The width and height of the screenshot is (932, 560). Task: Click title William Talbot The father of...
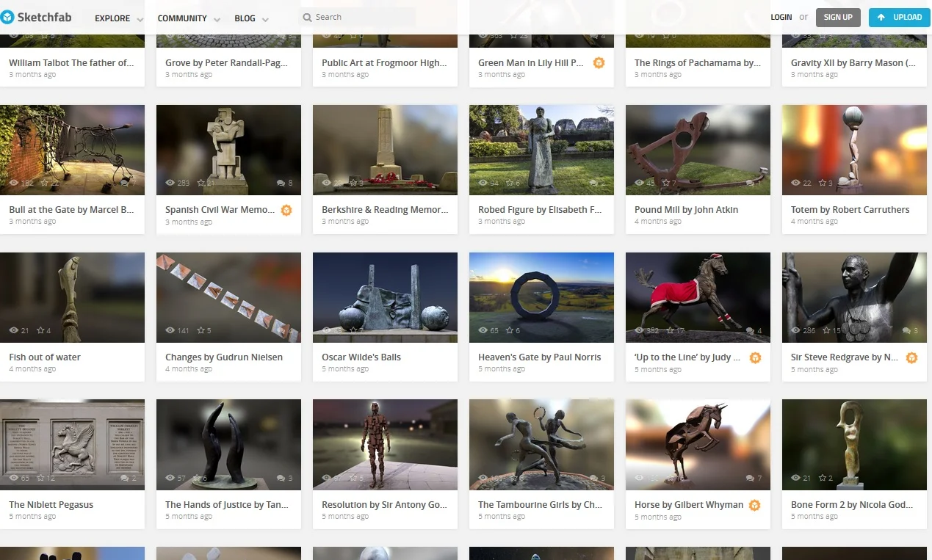pos(71,63)
